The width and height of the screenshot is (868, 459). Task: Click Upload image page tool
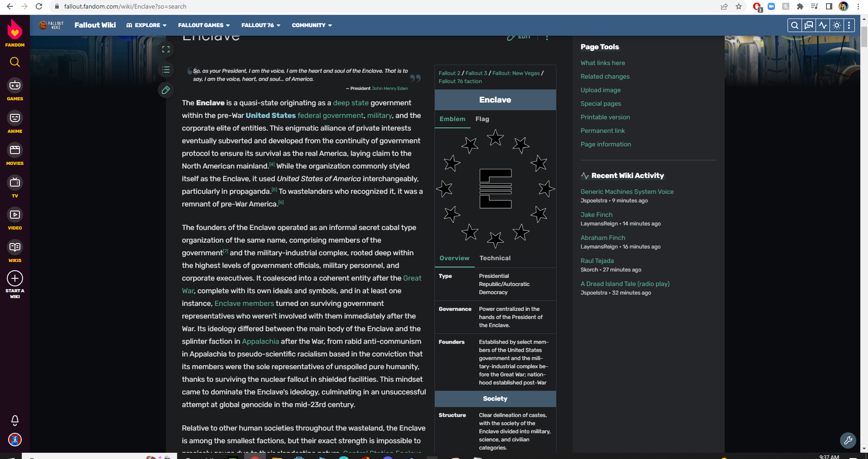click(x=600, y=90)
